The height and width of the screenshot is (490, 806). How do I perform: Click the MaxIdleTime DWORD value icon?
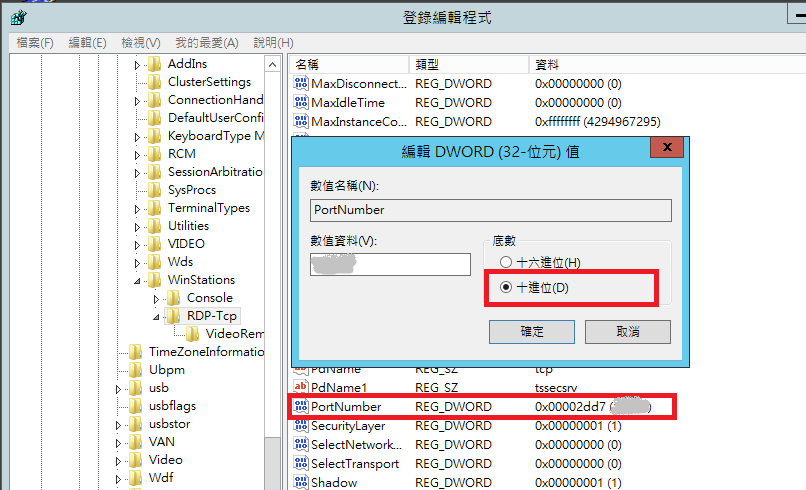301,102
